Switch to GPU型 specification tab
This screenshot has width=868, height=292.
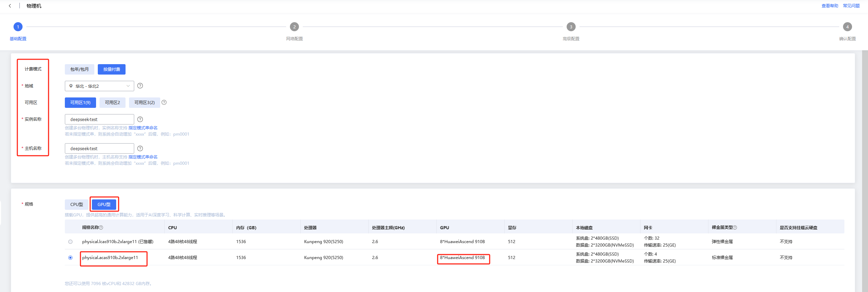pos(104,205)
